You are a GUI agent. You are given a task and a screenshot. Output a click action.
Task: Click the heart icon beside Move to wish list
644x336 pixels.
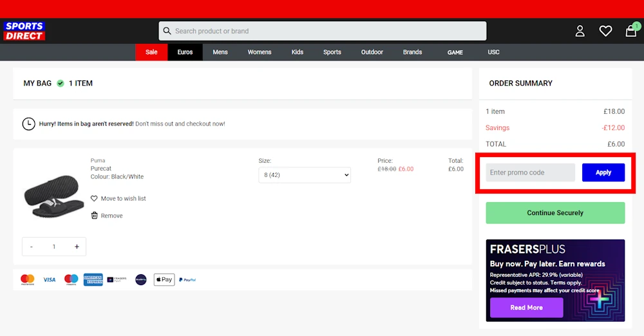coord(94,198)
